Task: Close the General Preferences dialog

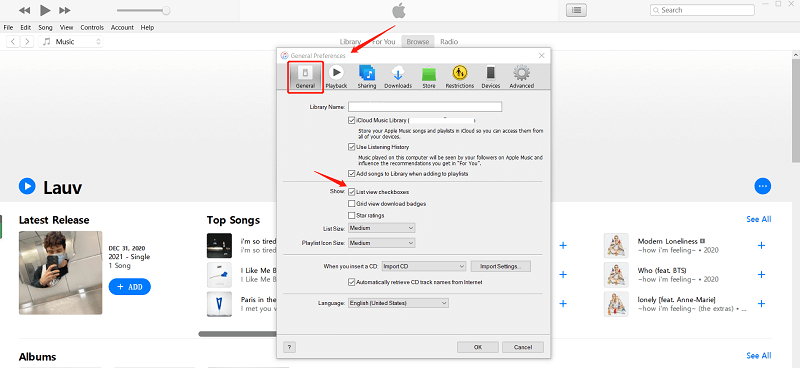Action: click(541, 56)
